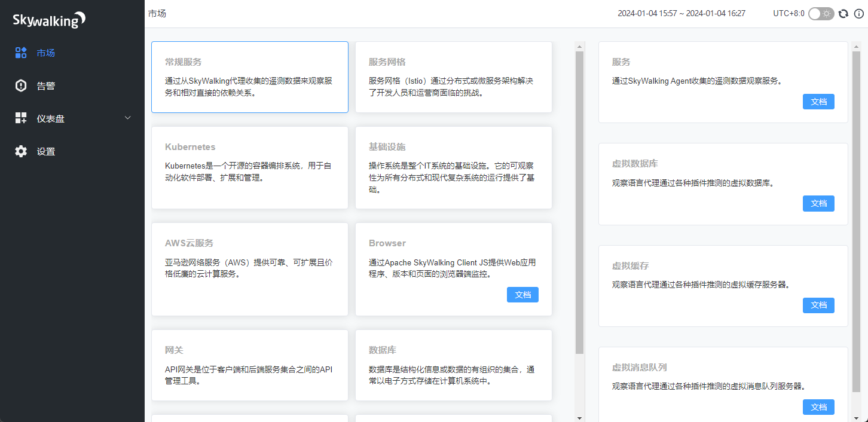Open the 告警 menu item

click(46, 85)
